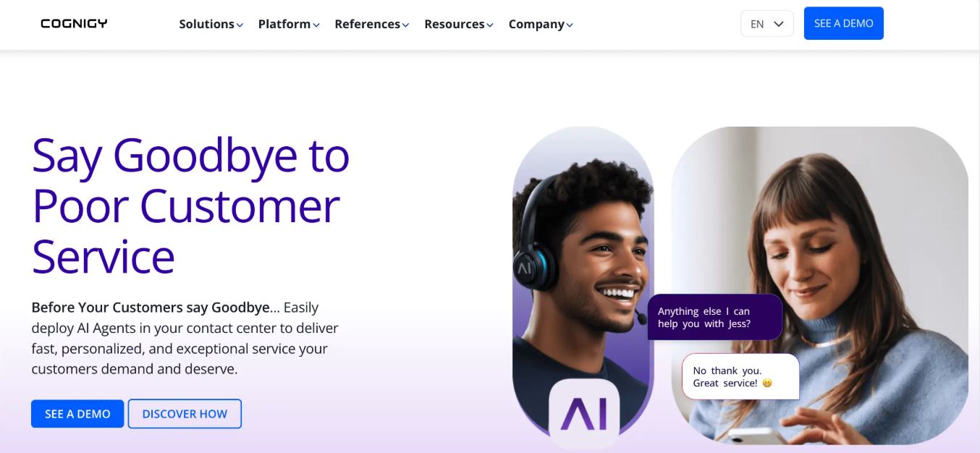Open the EN language selector
Viewport: 980px width, 453px height.
[x=767, y=24]
